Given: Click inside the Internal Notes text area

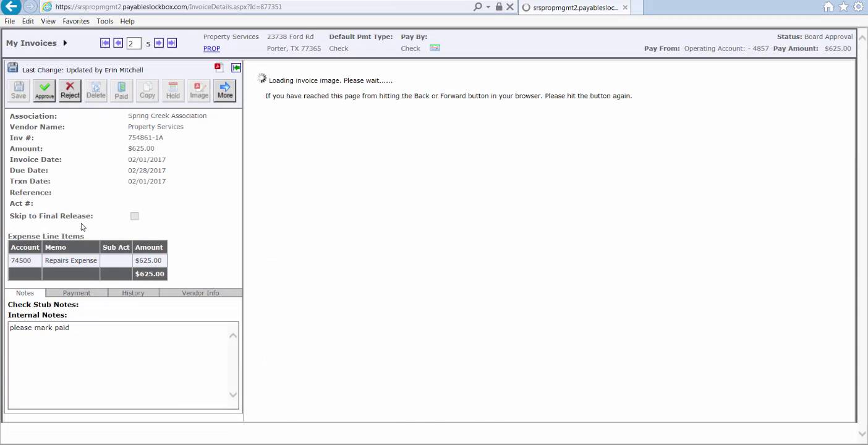Looking at the screenshot, I should point(117,365).
